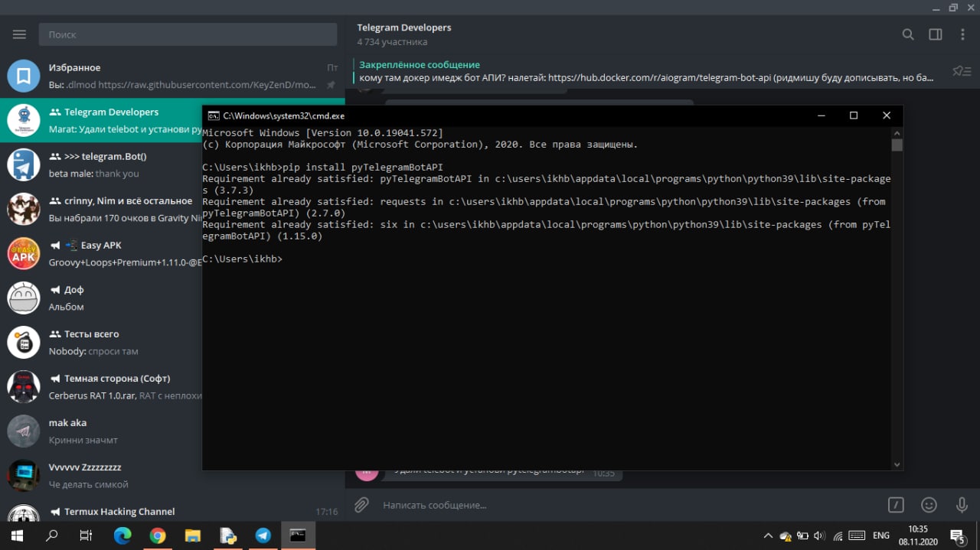
Task: Open the pinned messages list icon
Action: click(962, 71)
